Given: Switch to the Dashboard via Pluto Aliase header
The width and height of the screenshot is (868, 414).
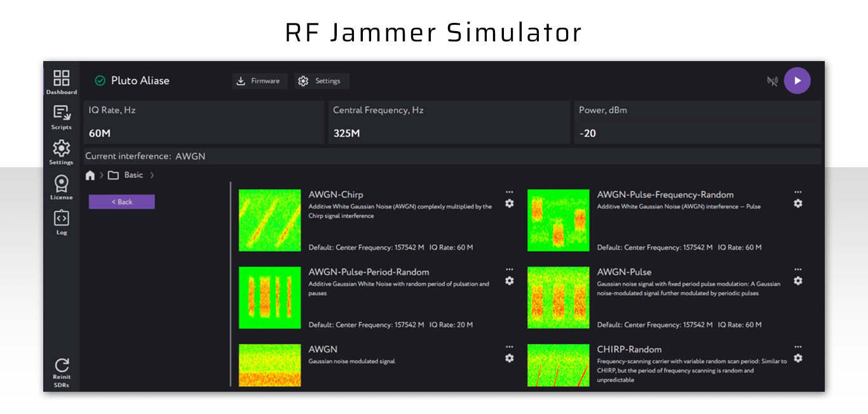Looking at the screenshot, I should tap(141, 80).
